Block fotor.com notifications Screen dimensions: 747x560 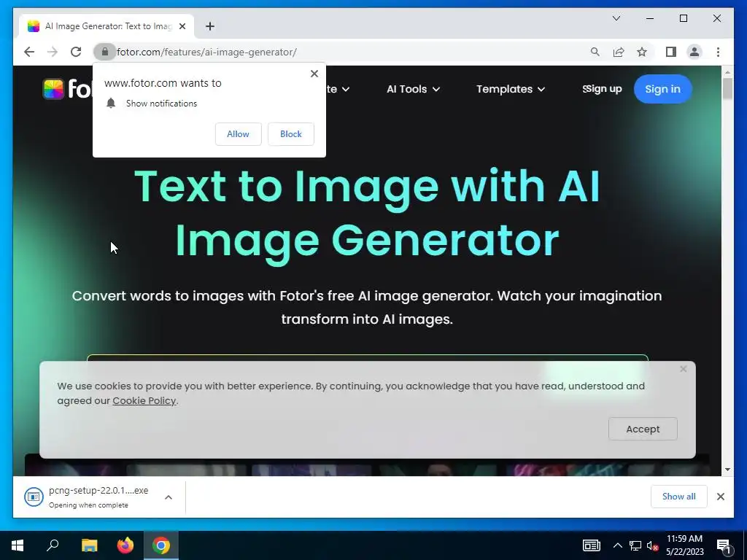tap(290, 134)
